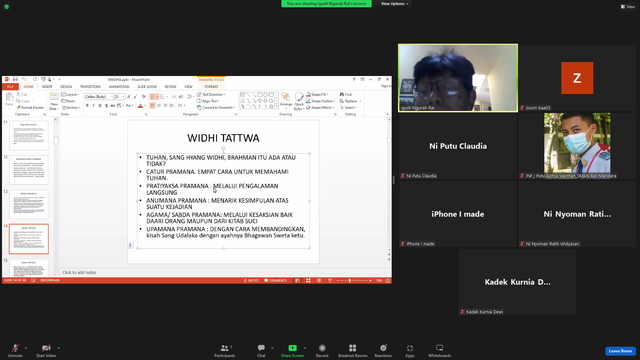Open PowerPoint Help question mark
Viewport: 640px width, 360px height.
[x=354, y=79]
